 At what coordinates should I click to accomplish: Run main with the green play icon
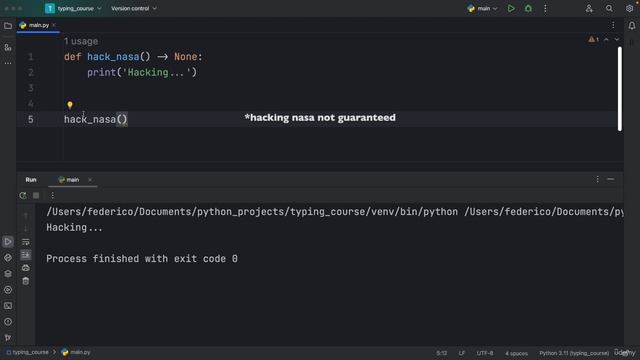[x=511, y=8]
